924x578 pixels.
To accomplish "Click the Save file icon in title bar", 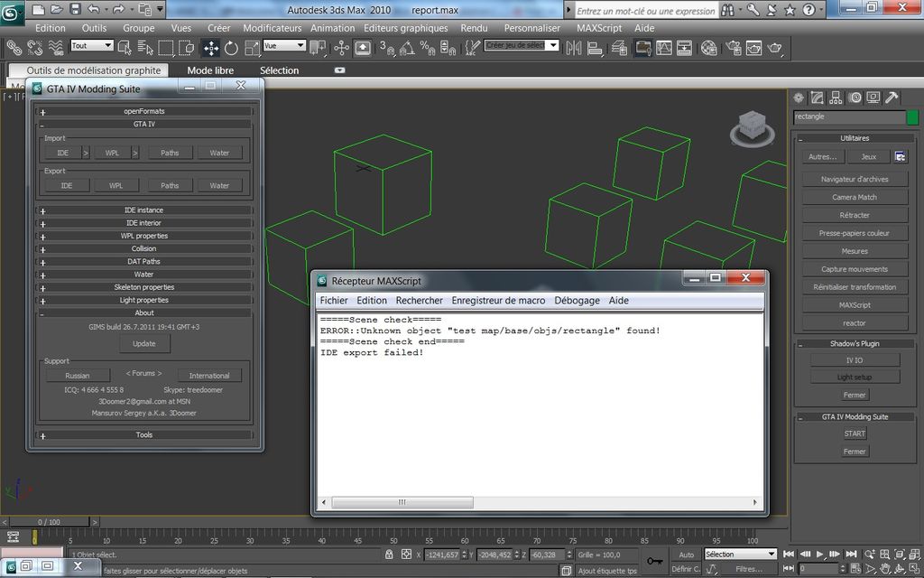I will click(x=75, y=9).
